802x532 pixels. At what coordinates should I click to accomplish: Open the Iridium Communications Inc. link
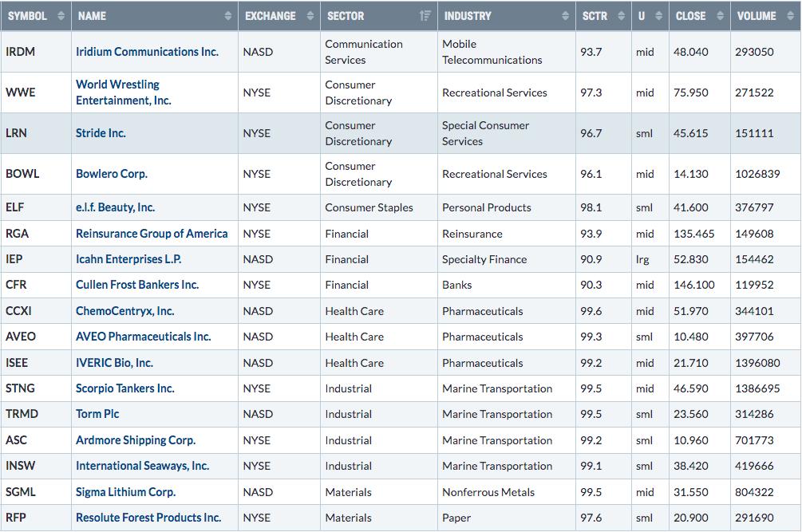click(x=148, y=52)
